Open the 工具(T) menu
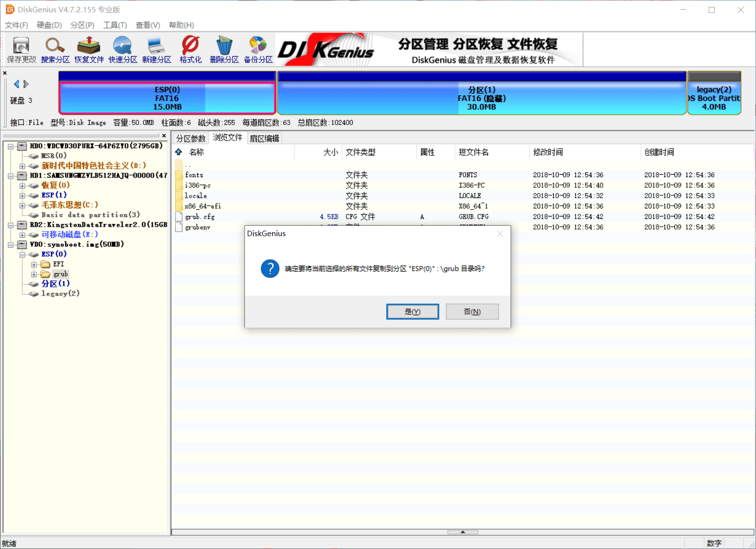The height and width of the screenshot is (549, 756). [115, 25]
